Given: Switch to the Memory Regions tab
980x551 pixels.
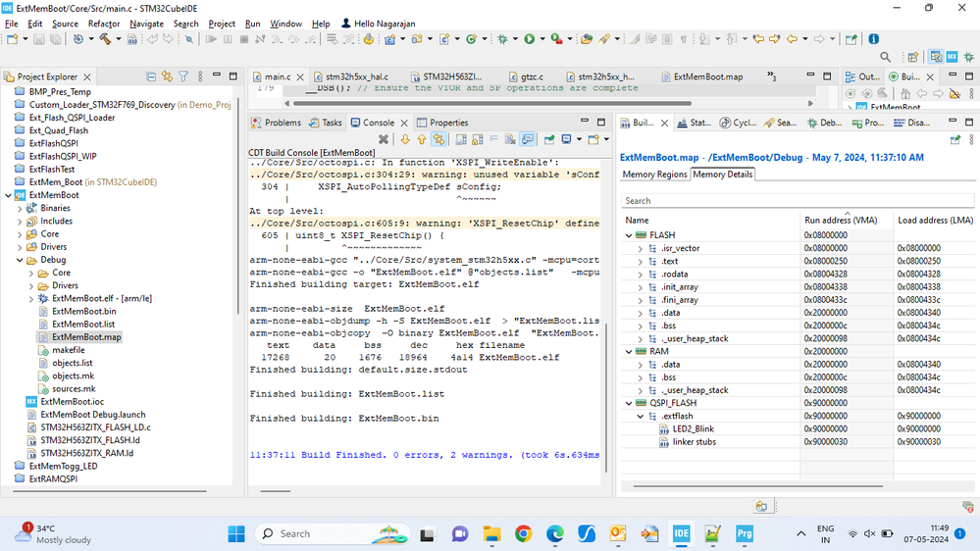Looking at the screenshot, I should coord(655,175).
